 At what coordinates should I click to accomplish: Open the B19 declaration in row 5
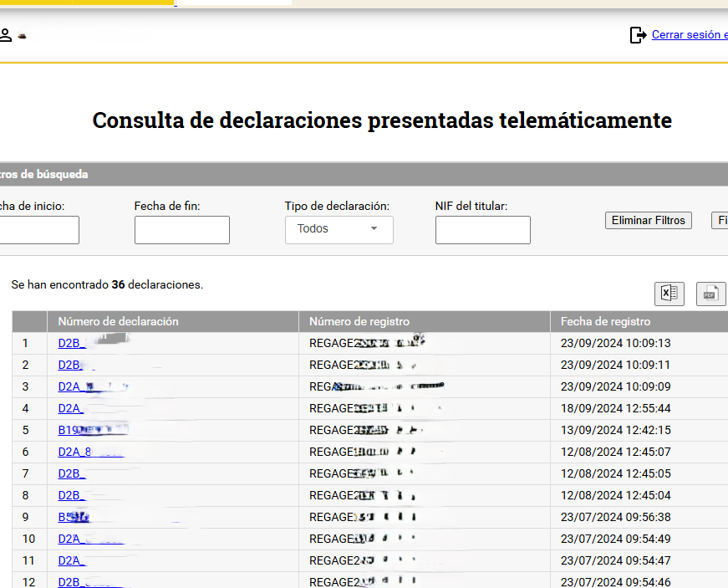coord(70,430)
